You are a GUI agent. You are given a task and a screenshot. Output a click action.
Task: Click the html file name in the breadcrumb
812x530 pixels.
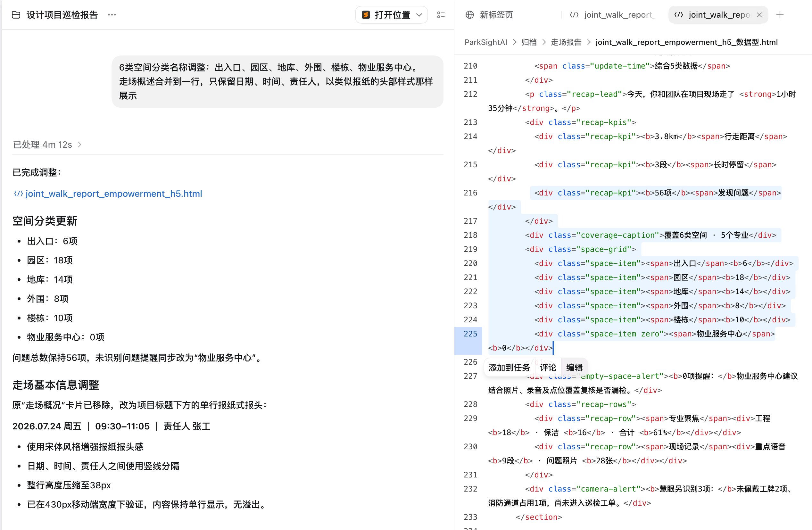[686, 42]
